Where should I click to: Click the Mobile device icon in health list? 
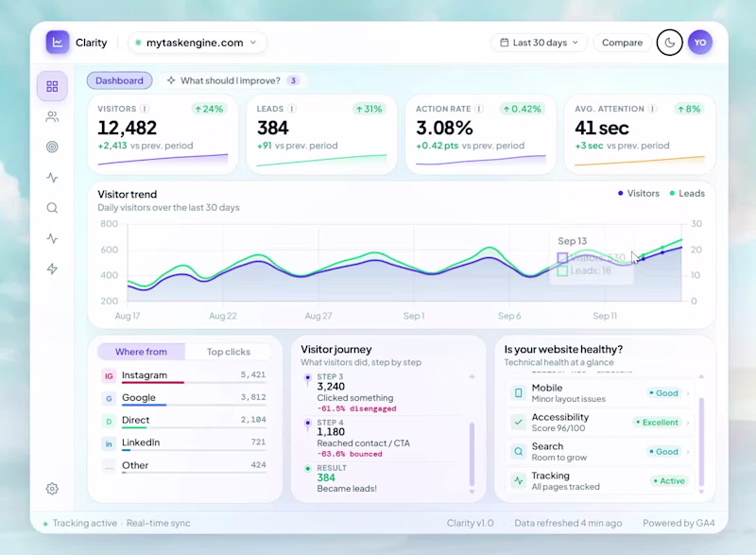pyautogui.click(x=518, y=393)
